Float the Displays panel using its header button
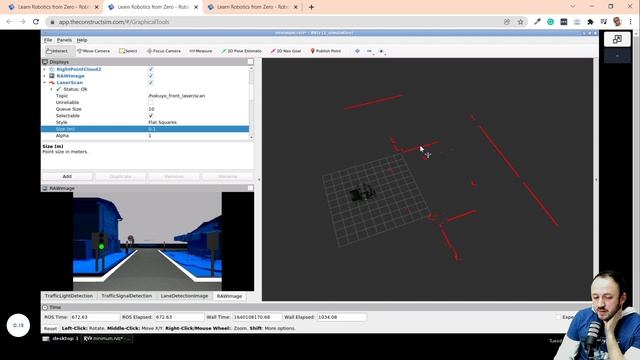640x360 pixels. (x=250, y=62)
